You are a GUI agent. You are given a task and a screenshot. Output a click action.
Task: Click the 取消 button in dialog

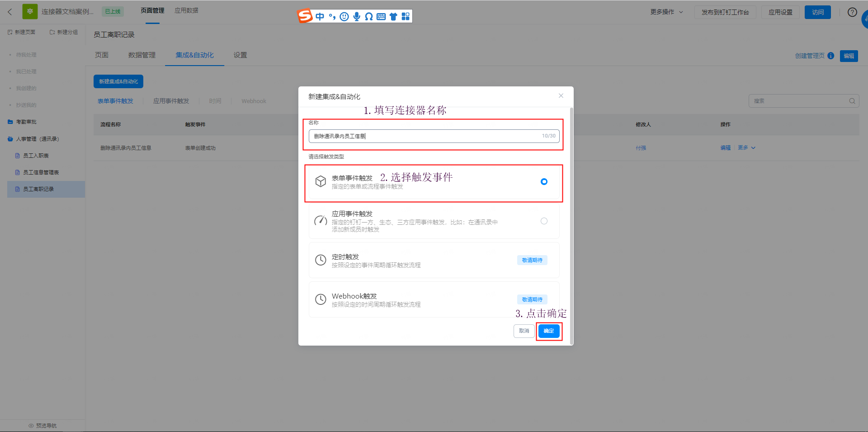524,331
